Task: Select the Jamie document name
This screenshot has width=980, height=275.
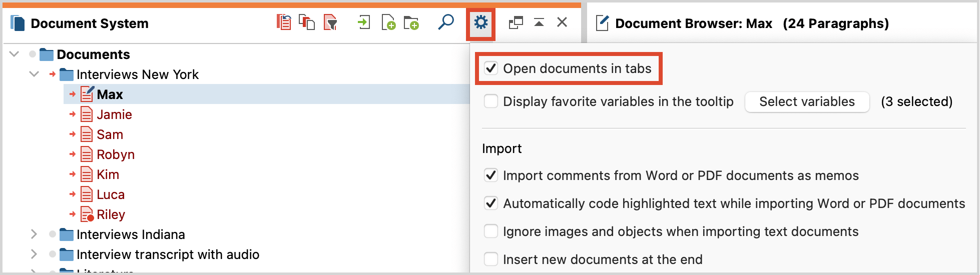Action: pyautogui.click(x=114, y=114)
